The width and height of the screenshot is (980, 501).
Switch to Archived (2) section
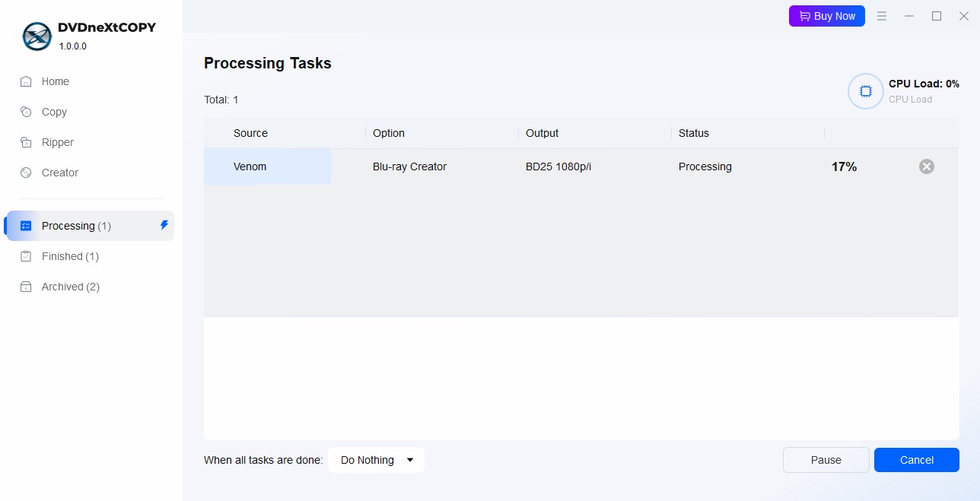click(x=70, y=287)
